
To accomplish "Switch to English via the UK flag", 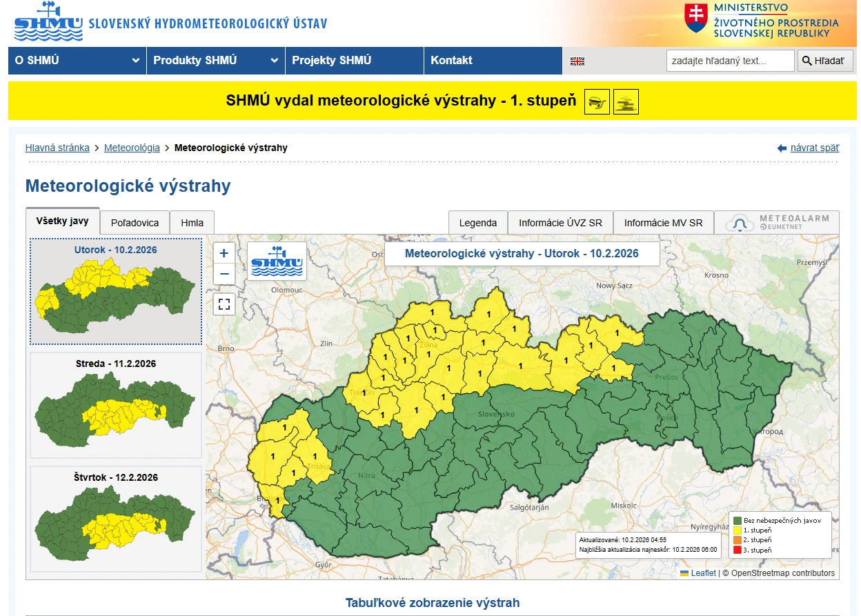I will (577, 61).
